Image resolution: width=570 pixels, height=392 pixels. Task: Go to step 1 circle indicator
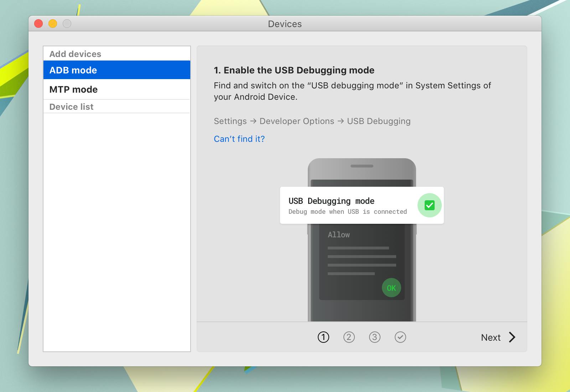(x=323, y=337)
